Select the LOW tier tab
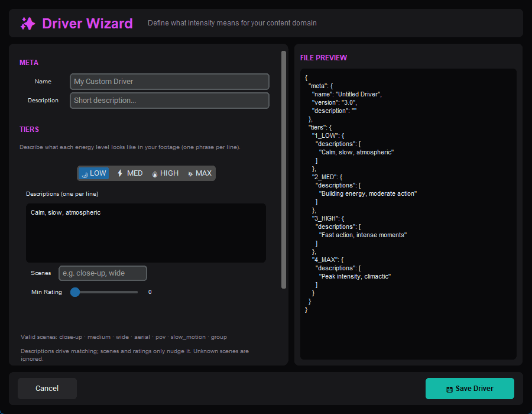 click(93, 173)
